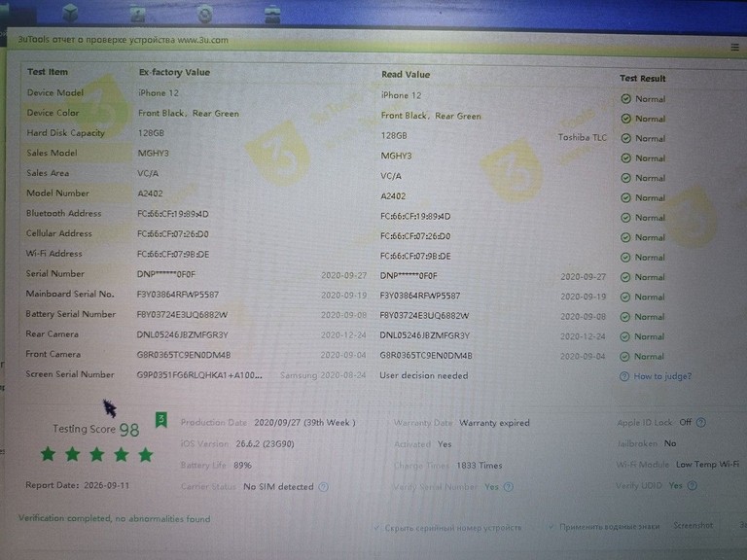Open the How to judge? link

point(662,376)
